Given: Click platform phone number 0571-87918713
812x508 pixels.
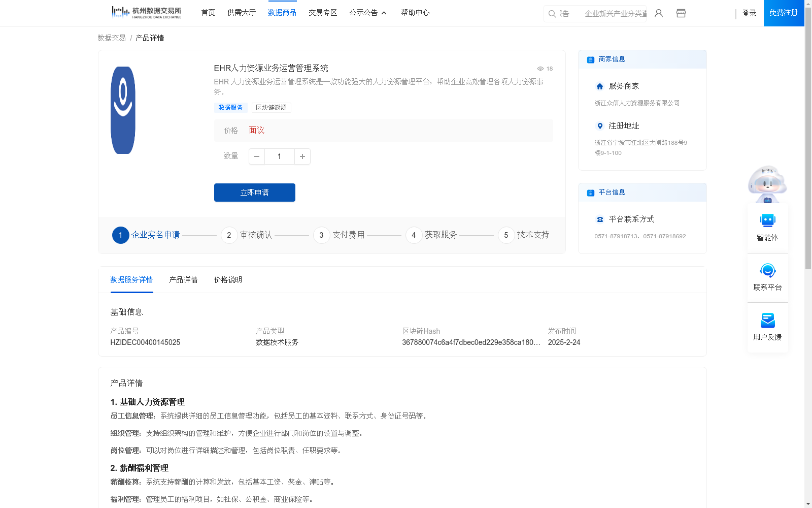Looking at the screenshot, I should point(617,236).
